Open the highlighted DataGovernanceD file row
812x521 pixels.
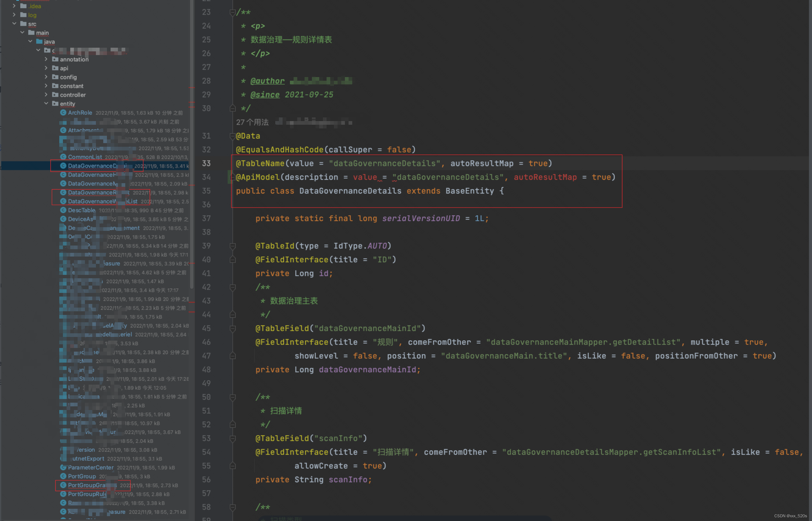point(95,166)
